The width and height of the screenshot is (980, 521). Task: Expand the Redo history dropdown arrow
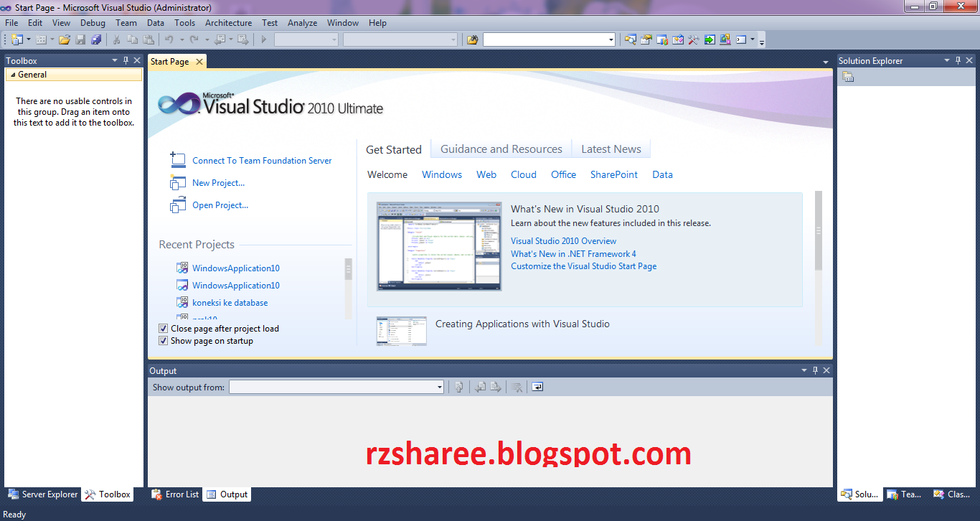coord(207,39)
